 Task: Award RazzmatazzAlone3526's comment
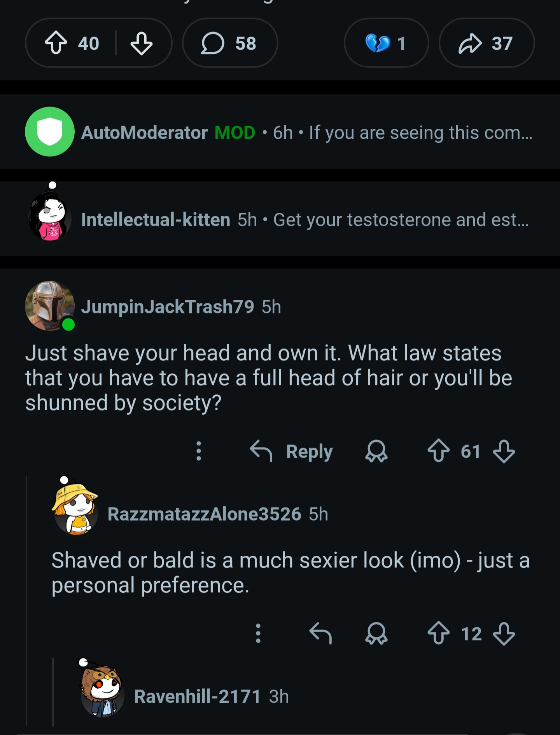pyautogui.click(x=376, y=633)
